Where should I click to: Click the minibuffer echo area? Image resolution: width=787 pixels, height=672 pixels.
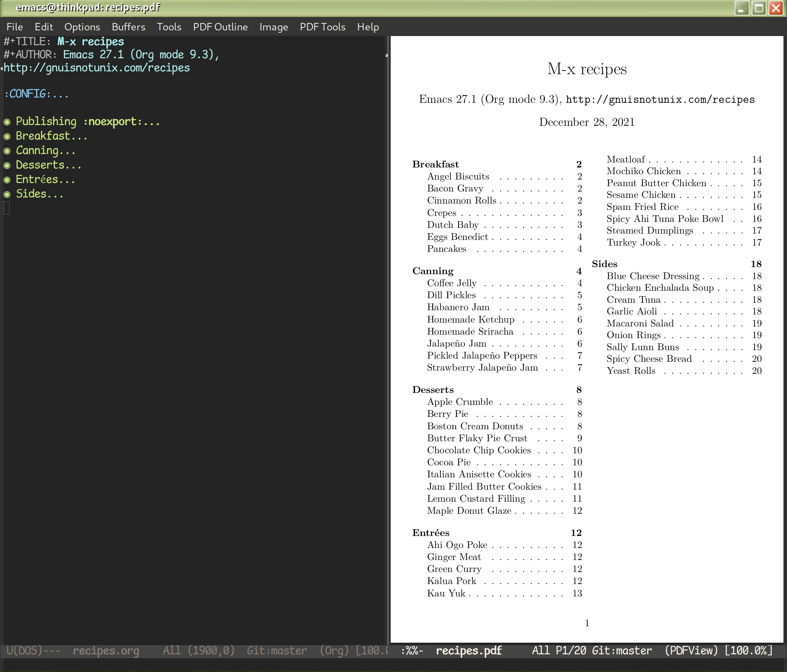393,665
